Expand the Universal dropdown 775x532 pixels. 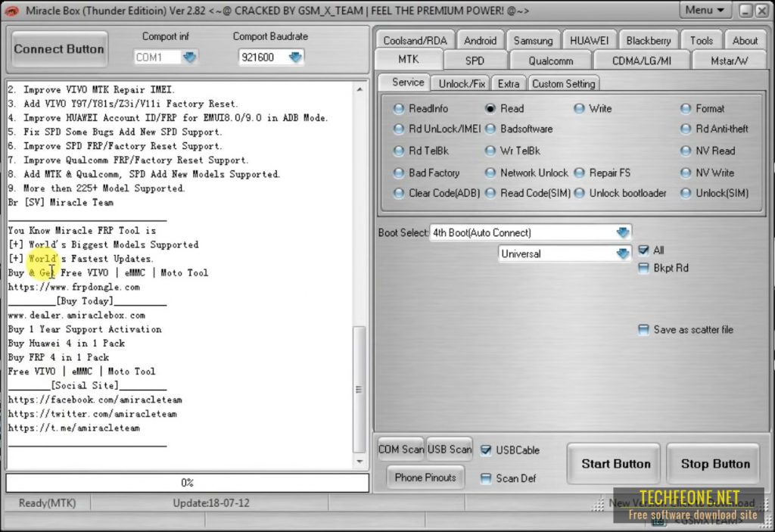[623, 254]
